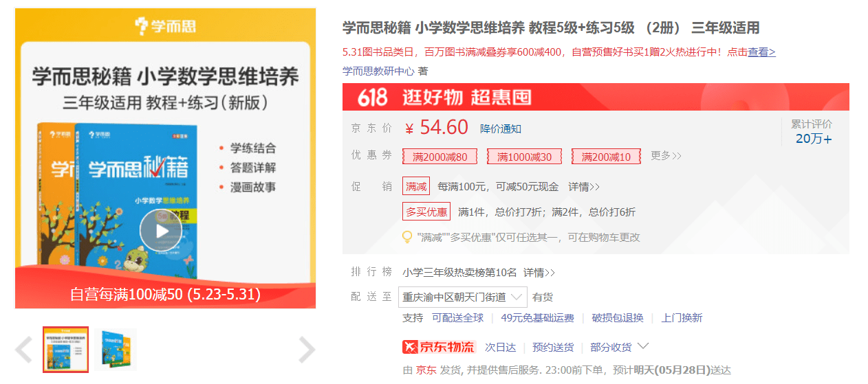This screenshot has width=868, height=384.
Task: Expand 更多>> coupons
Action: 666,156
